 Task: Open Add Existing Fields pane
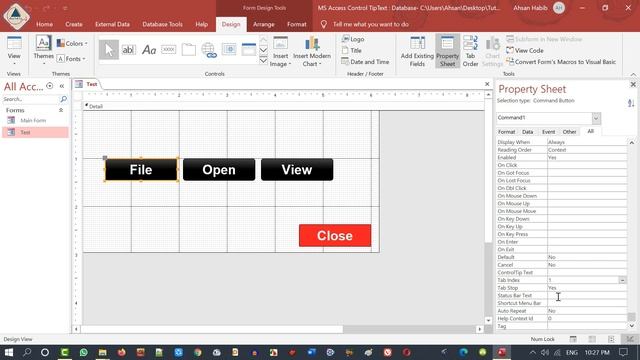(417, 52)
